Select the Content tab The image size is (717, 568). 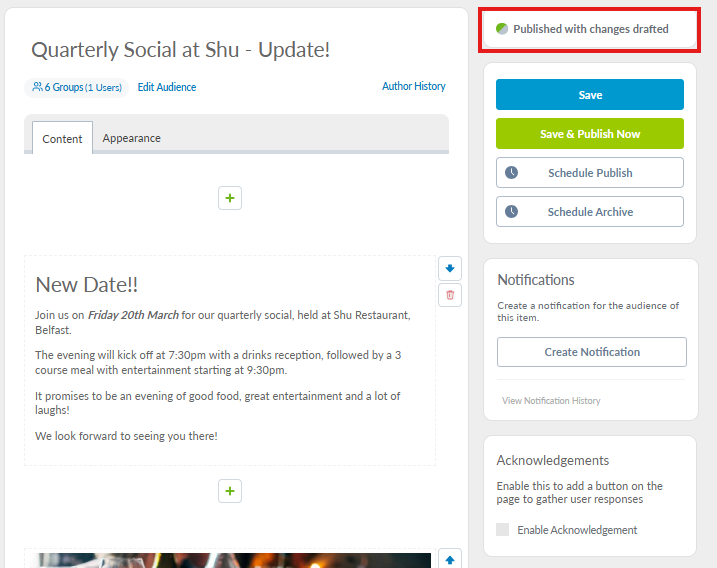click(x=62, y=139)
